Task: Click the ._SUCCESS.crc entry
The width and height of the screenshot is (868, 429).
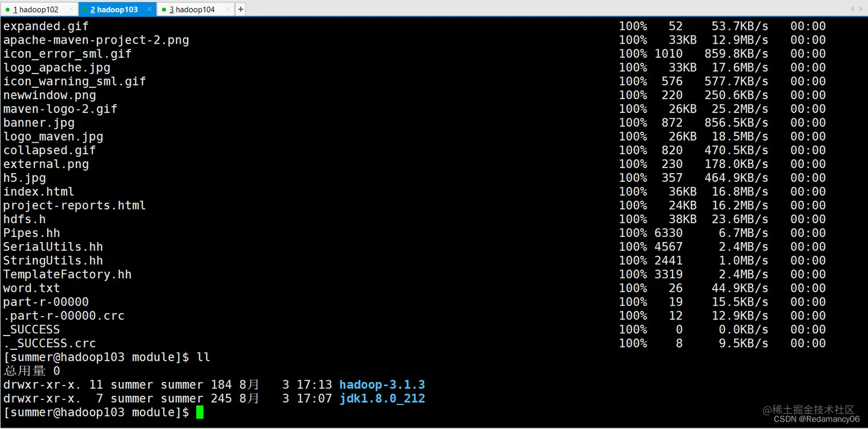Action: pyautogui.click(x=49, y=342)
